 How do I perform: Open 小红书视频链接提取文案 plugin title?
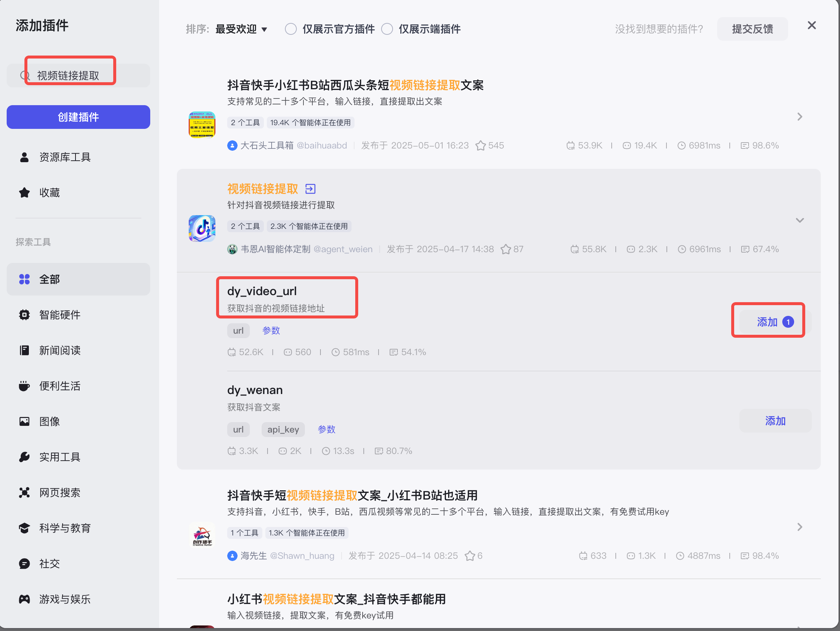pyautogui.click(x=336, y=600)
